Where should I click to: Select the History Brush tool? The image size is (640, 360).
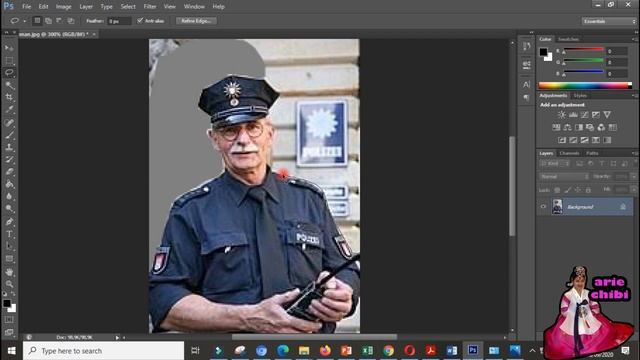click(x=9, y=160)
